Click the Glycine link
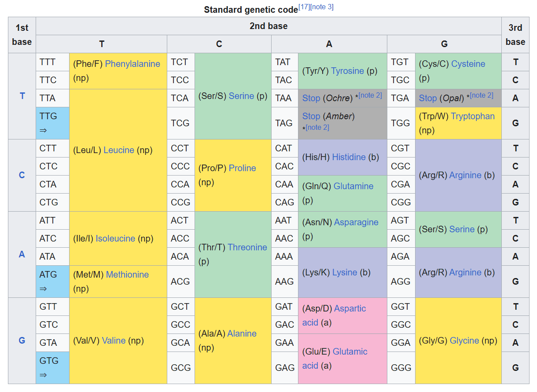The width and height of the screenshot is (537, 392). (464, 341)
